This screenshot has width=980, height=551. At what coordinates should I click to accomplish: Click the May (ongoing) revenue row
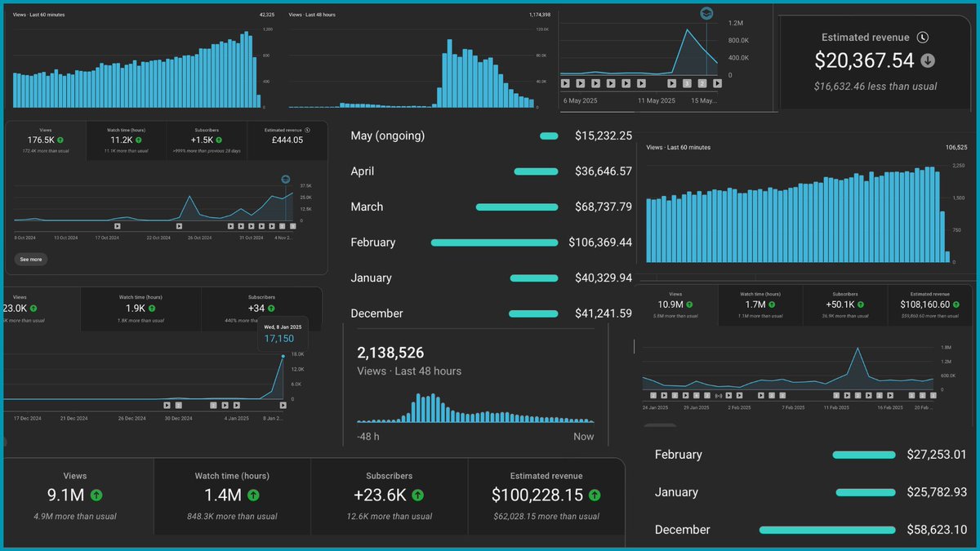click(x=491, y=136)
